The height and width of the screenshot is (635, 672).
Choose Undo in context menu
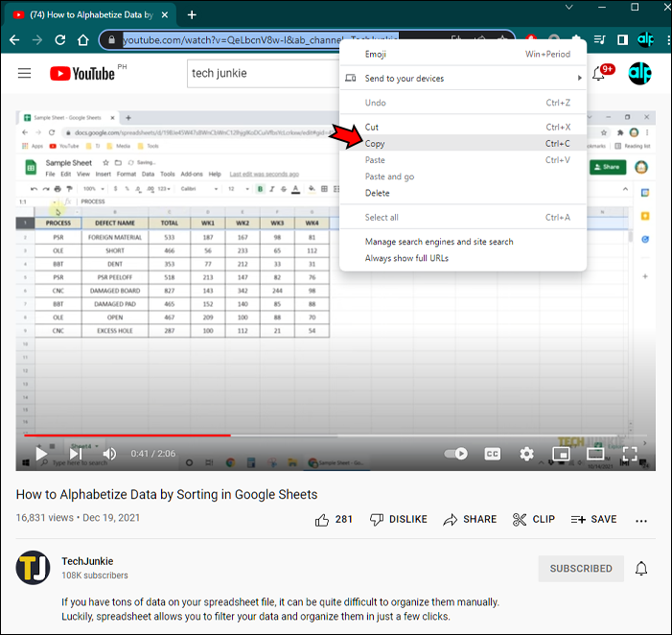click(463, 103)
